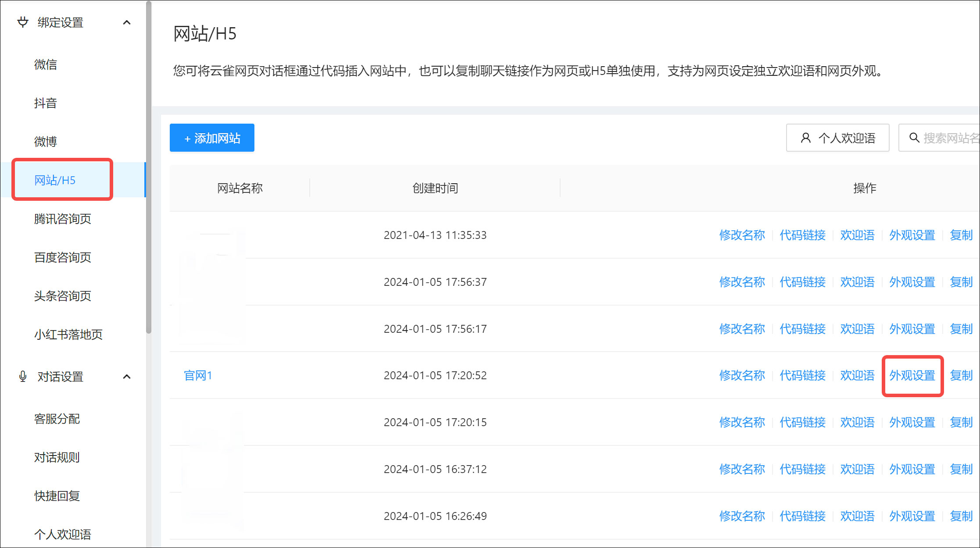Viewport: 980px width, 548px height.
Task: Click 修改名称 on the first website row
Action: 742,235
